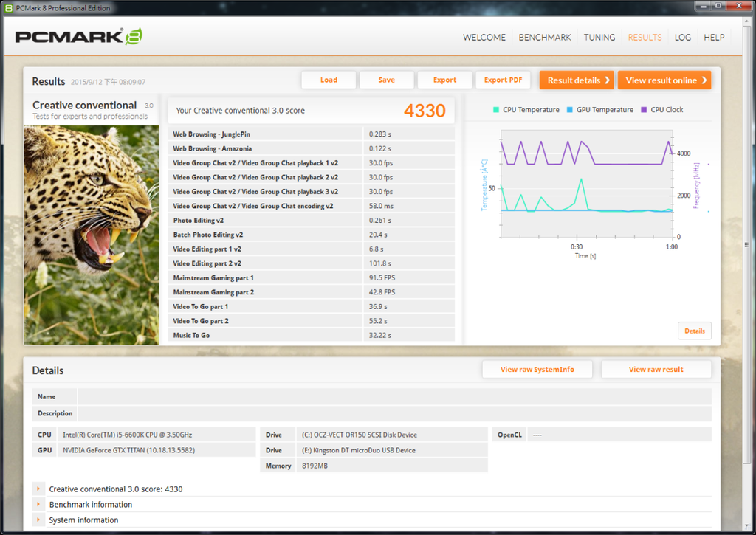Click Mainstream Gaming part 2 row

(311, 292)
